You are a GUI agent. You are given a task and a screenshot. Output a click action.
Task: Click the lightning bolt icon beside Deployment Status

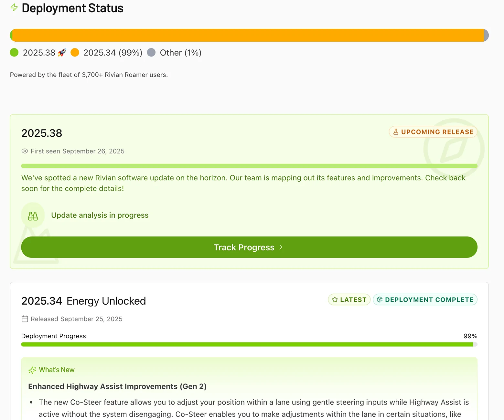14,7
